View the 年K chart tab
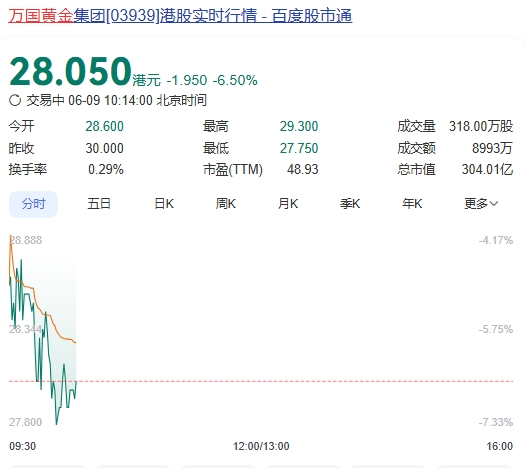Viewport: 525px width, 468px height. tap(412, 204)
